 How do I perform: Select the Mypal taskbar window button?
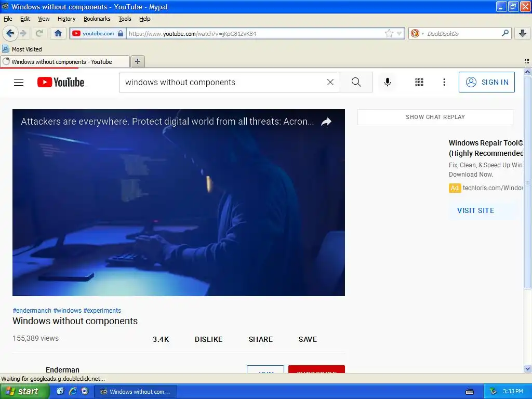135,392
